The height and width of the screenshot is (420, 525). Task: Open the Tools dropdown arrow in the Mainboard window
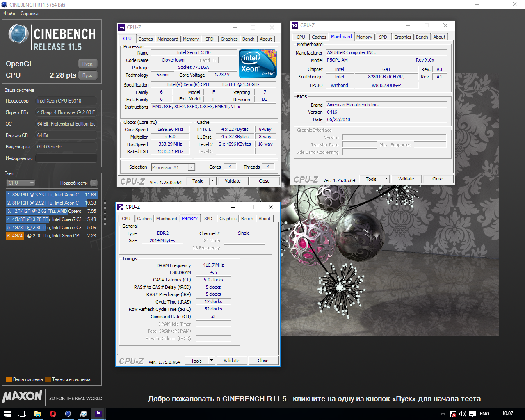click(386, 179)
